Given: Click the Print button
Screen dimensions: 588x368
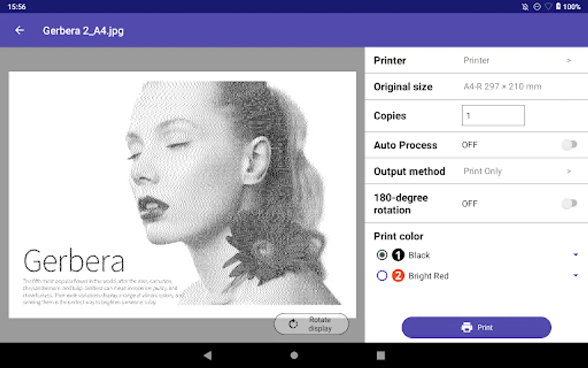Looking at the screenshot, I should [x=477, y=327].
